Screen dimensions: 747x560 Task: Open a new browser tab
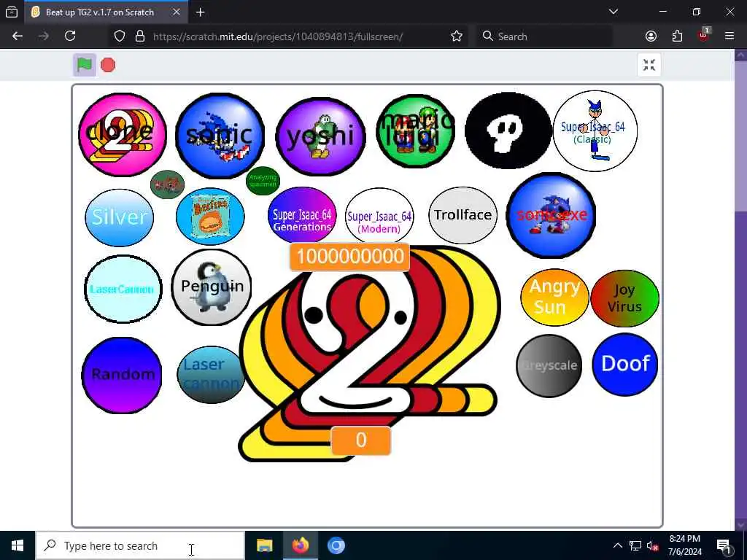[200, 12]
